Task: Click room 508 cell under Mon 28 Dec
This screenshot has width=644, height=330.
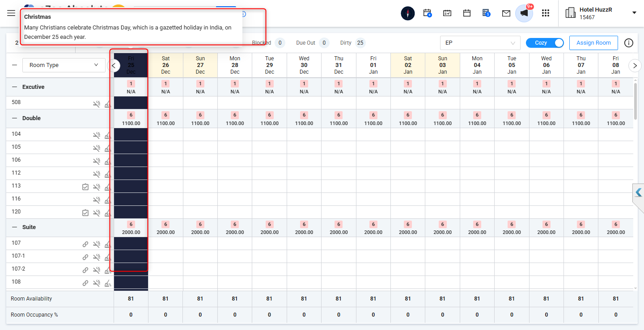Action: click(235, 103)
